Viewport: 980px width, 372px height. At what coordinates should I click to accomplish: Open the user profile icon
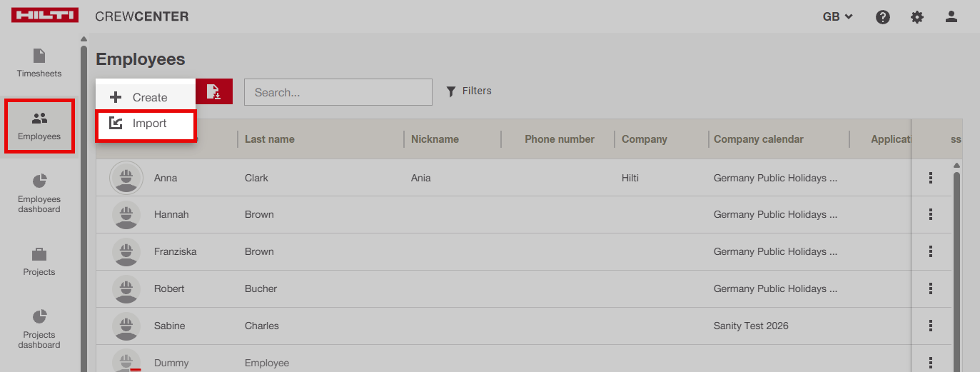pos(951,16)
